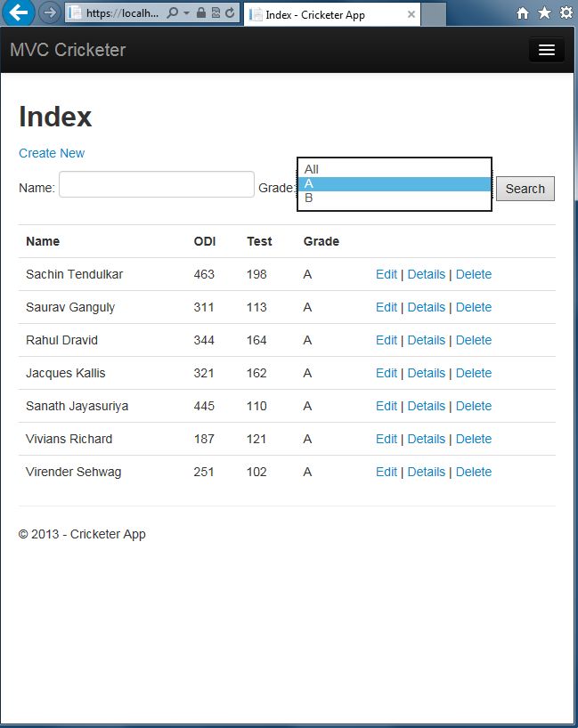Viewport: 578px width, 728px height.
Task: Open the browser Home icon
Action: [x=523, y=13]
